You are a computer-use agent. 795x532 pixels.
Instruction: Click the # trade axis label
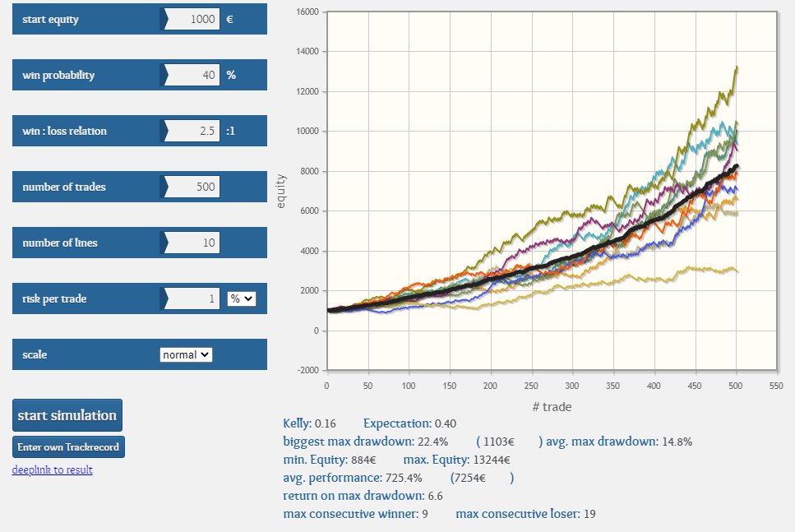[x=551, y=407]
